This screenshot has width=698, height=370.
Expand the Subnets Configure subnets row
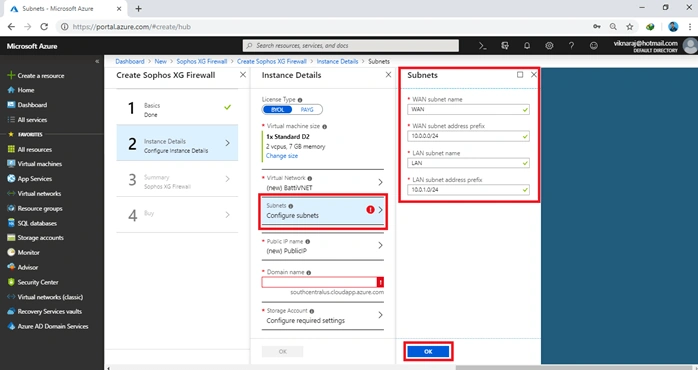pos(323,211)
